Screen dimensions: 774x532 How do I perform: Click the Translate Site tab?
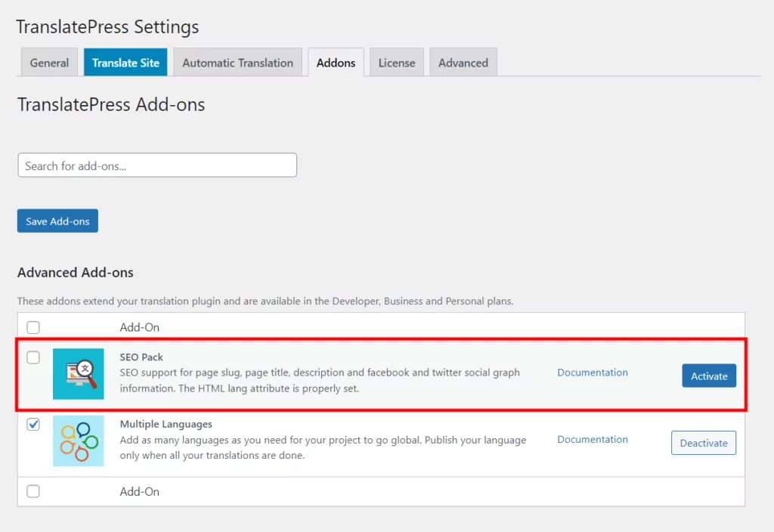(125, 63)
